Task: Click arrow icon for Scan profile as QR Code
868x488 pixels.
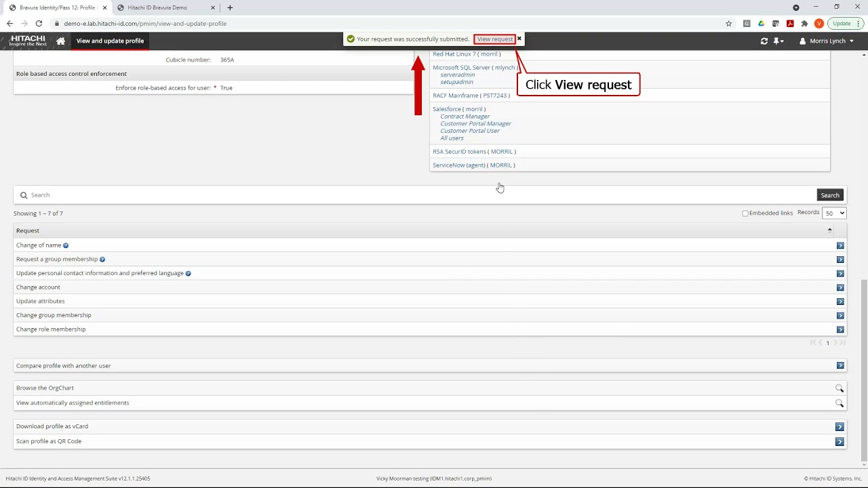Action: click(x=840, y=441)
